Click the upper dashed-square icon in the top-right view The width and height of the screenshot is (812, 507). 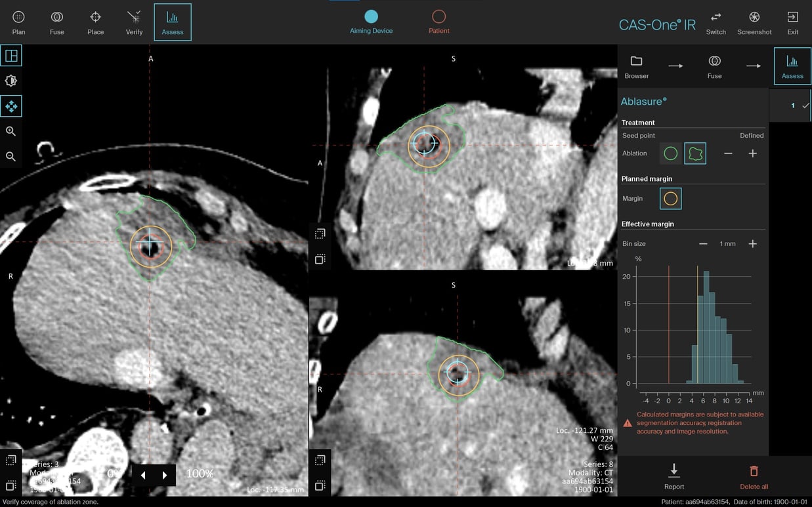(320, 233)
